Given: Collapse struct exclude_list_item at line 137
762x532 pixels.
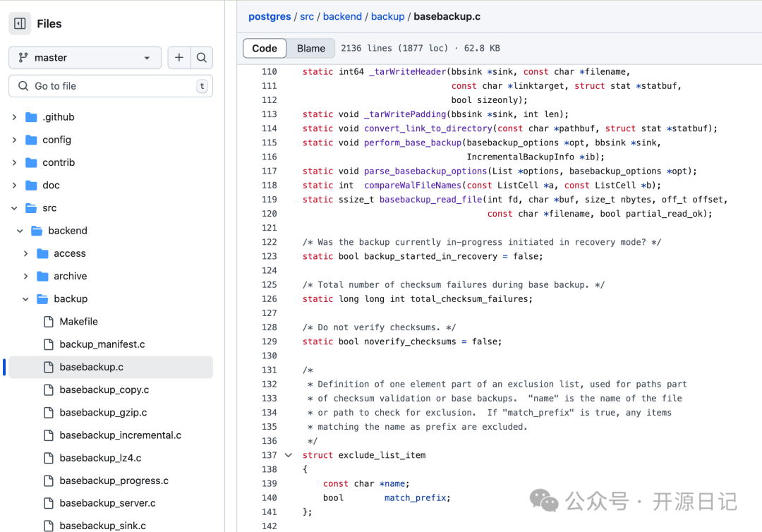Looking at the screenshot, I should [x=288, y=455].
